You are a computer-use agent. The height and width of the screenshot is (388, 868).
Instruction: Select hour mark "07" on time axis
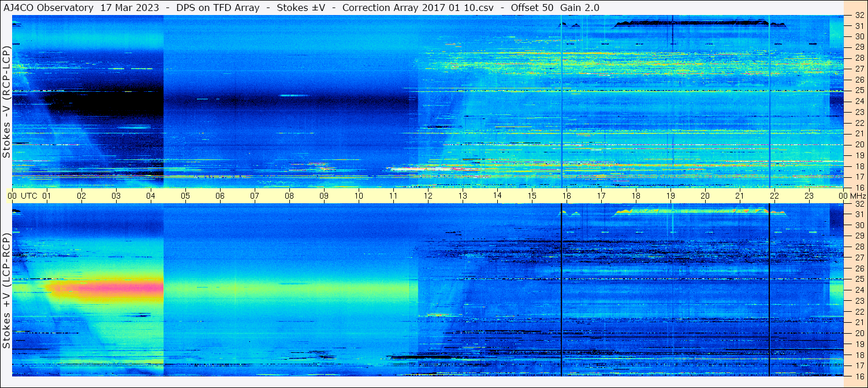pos(255,196)
